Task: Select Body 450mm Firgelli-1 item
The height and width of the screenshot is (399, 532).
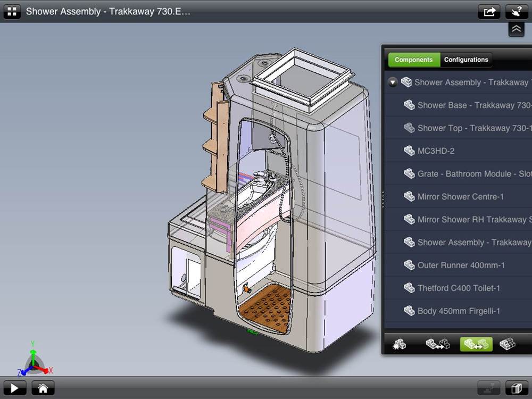Action: (458, 311)
